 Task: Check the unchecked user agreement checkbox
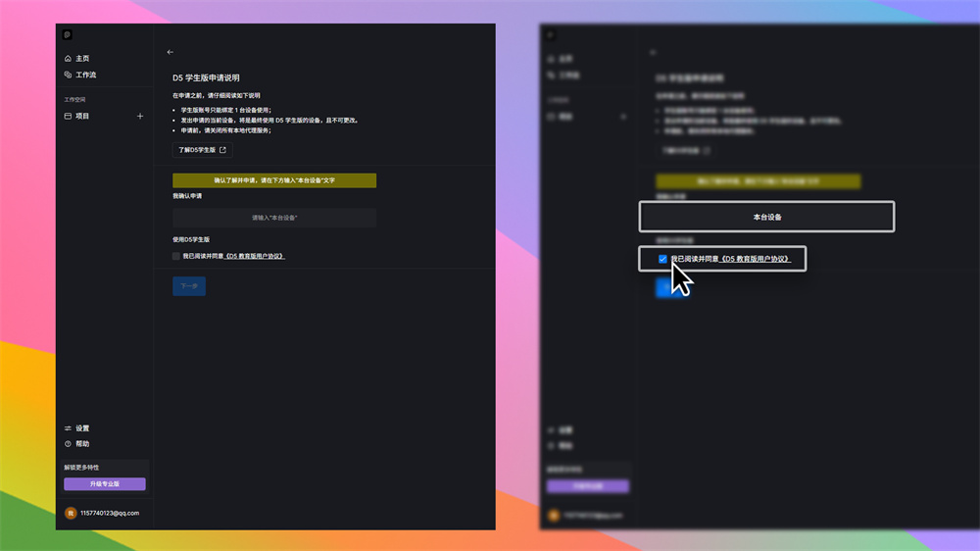pyautogui.click(x=176, y=256)
